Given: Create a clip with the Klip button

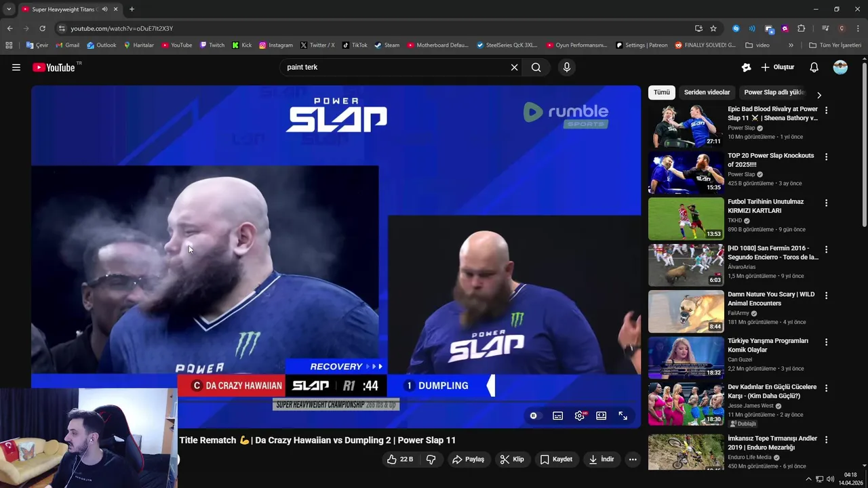Looking at the screenshot, I should click(512, 460).
